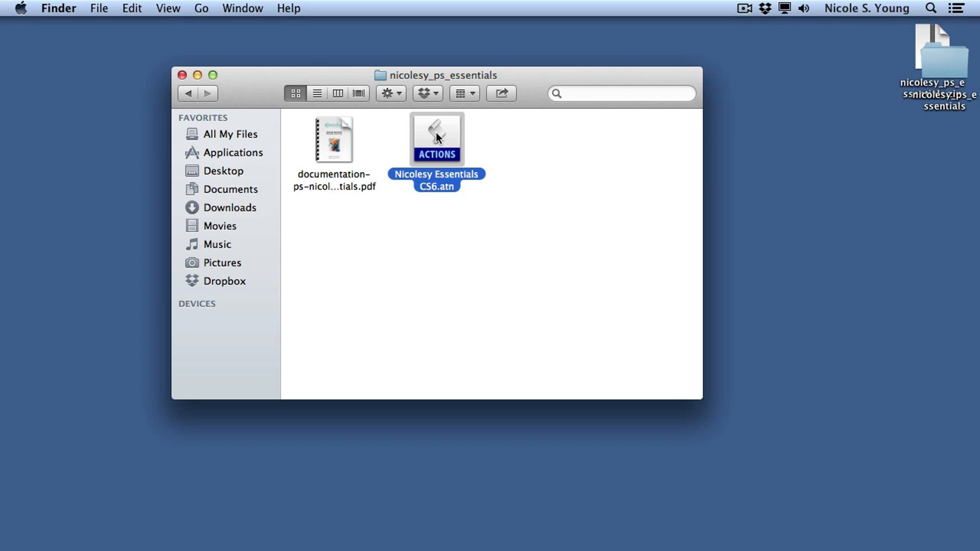This screenshot has width=980, height=551.
Task: Open the File menu
Action: tap(99, 8)
